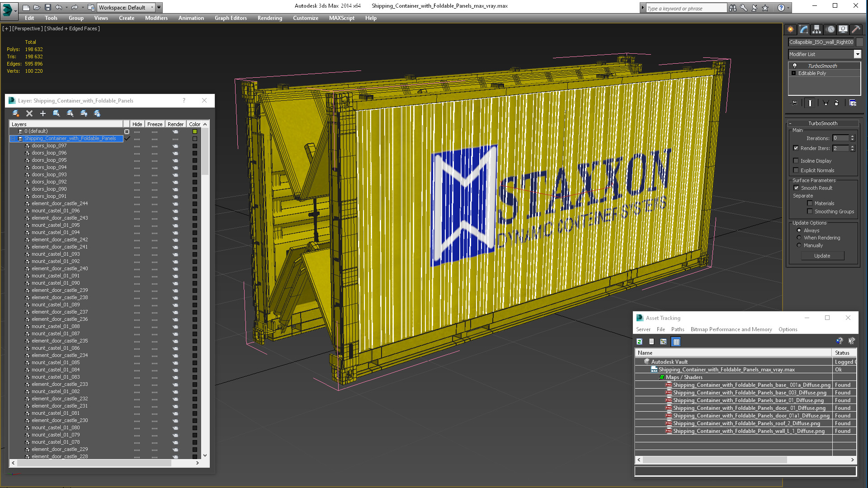The width and height of the screenshot is (868, 488).
Task: Click Hide/Unhide All Layers icon
Action: click(84, 113)
